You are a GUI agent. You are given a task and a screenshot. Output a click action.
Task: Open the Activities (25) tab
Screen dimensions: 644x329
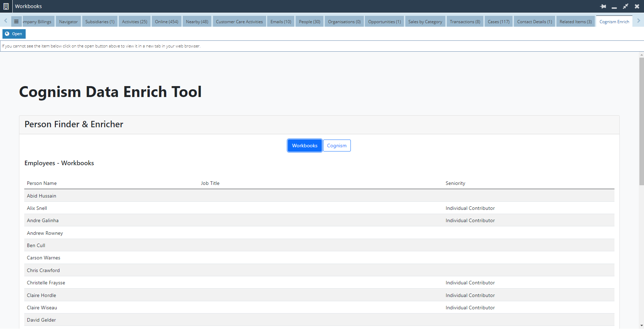(135, 21)
